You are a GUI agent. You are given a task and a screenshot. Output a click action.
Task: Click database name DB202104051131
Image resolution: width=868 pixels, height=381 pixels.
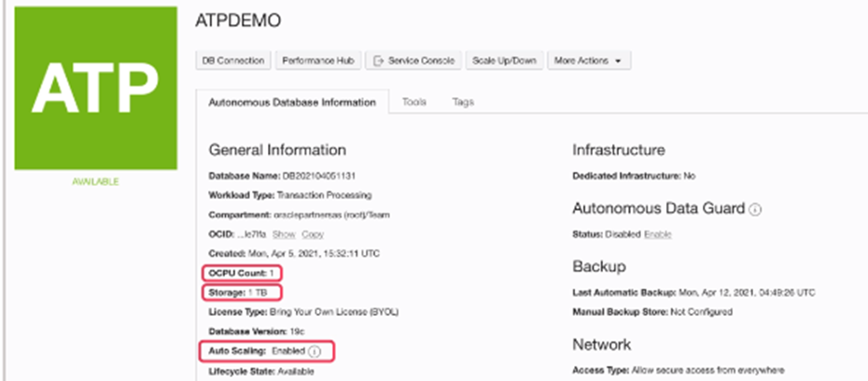click(x=319, y=176)
